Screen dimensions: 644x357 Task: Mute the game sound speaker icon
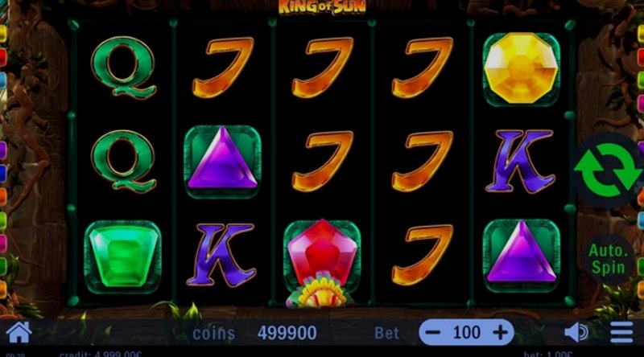(576, 332)
